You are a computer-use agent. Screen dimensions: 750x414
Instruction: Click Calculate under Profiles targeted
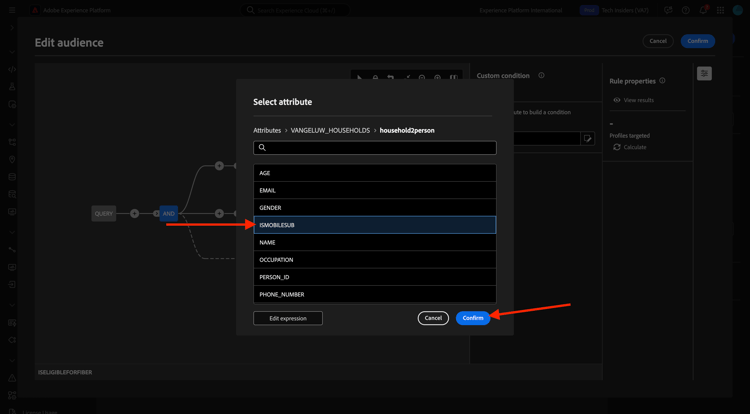pos(629,147)
